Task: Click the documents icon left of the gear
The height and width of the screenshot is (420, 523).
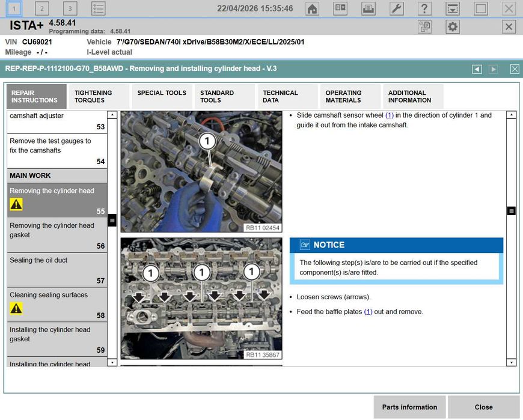Action: tap(424, 26)
